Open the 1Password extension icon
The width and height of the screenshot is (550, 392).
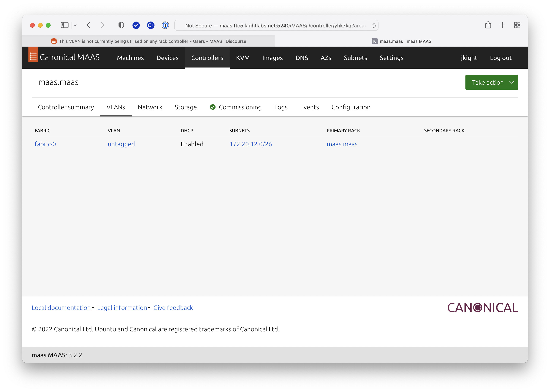point(165,25)
